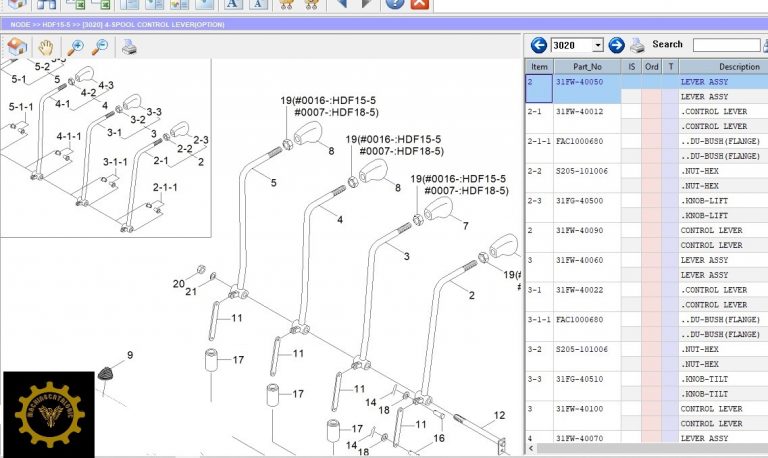
Task: Open the 3020 section dropdown
Action: point(598,45)
